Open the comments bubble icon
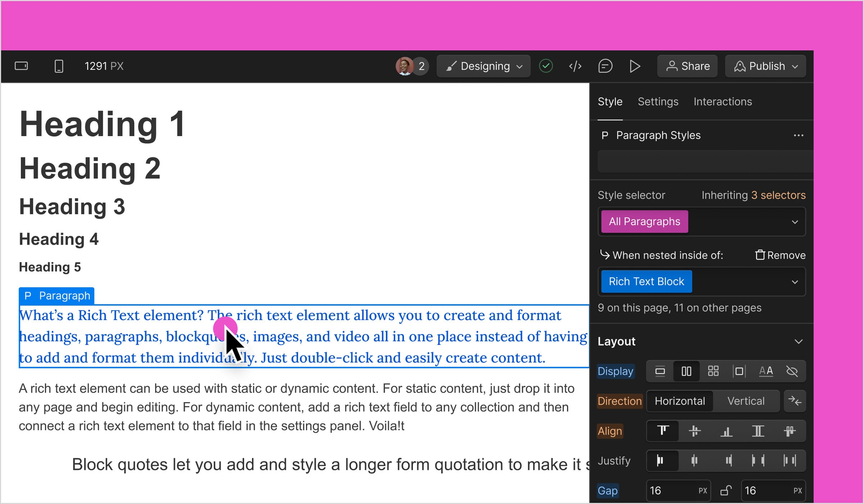The width and height of the screenshot is (864, 504). pyautogui.click(x=605, y=66)
